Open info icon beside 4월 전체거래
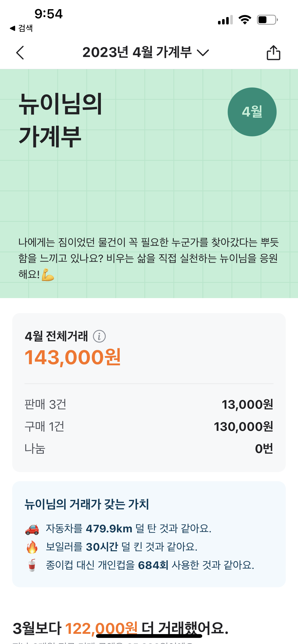This screenshot has width=298, height=644. (99, 336)
